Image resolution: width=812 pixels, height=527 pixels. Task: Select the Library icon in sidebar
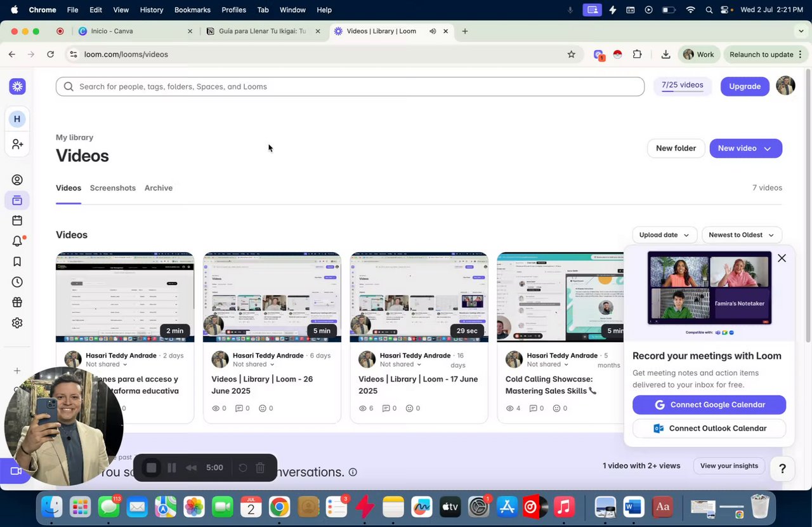(17, 201)
